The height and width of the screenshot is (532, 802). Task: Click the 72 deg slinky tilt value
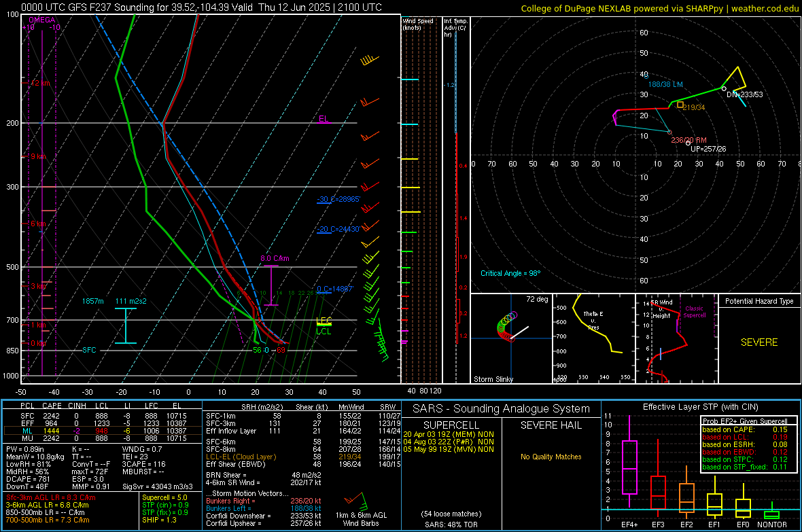coord(537,299)
